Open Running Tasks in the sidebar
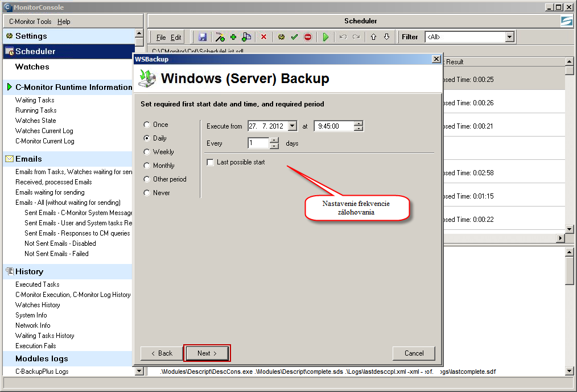577x392 pixels. coord(36,110)
